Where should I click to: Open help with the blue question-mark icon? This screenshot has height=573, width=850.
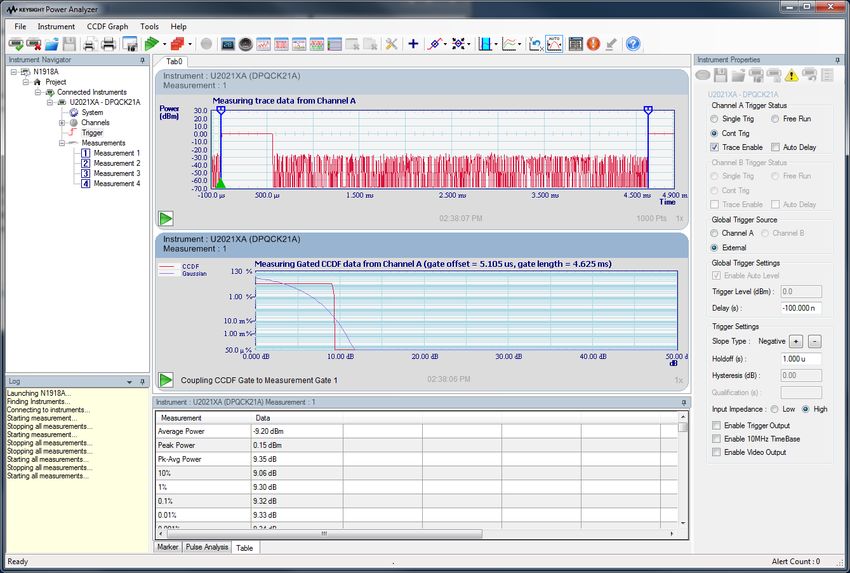pyautogui.click(x=633, y=44)
